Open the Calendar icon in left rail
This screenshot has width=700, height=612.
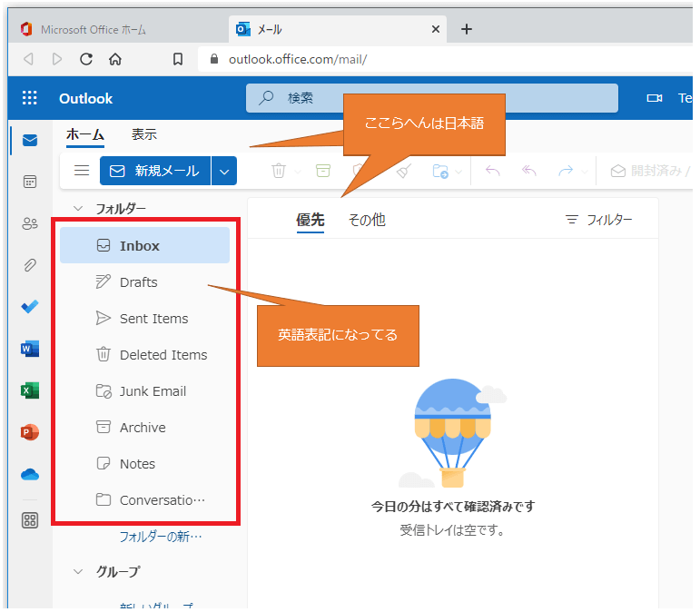tap(30, 182)
